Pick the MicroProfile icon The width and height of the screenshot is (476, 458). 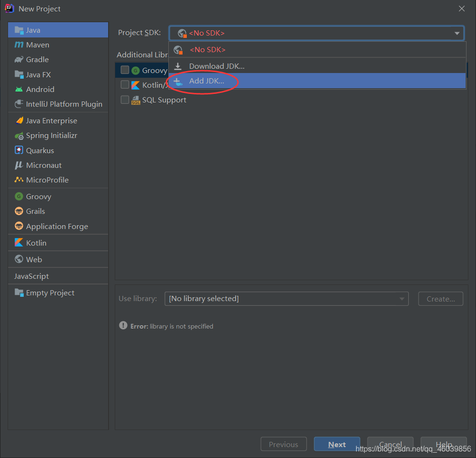coord(19,180)
